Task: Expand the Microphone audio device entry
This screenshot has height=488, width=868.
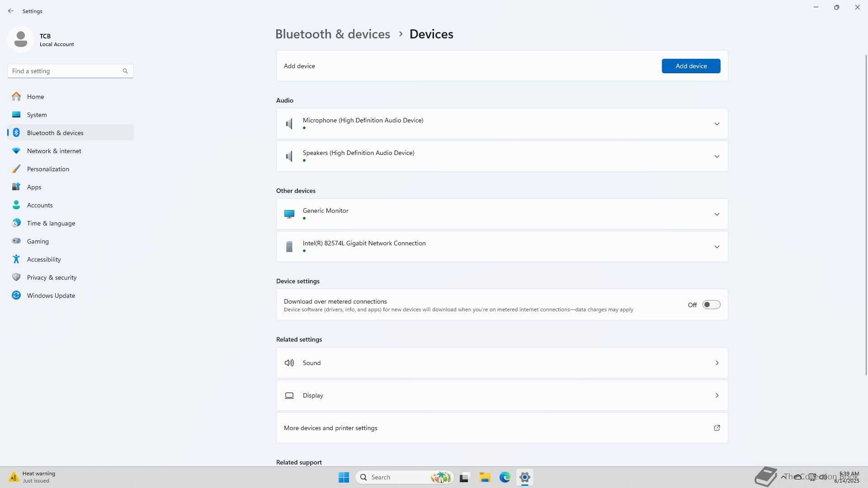Action: tap(717, 124)
